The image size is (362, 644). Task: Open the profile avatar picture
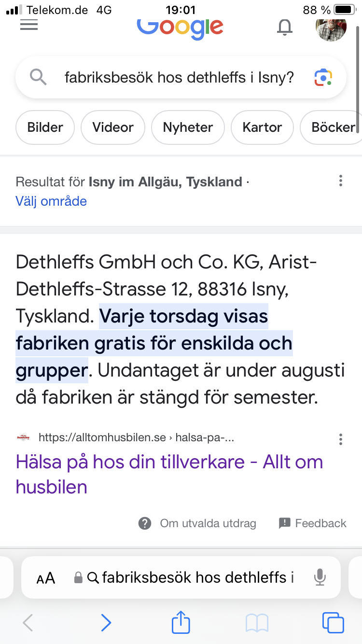[x=331, y=28]
